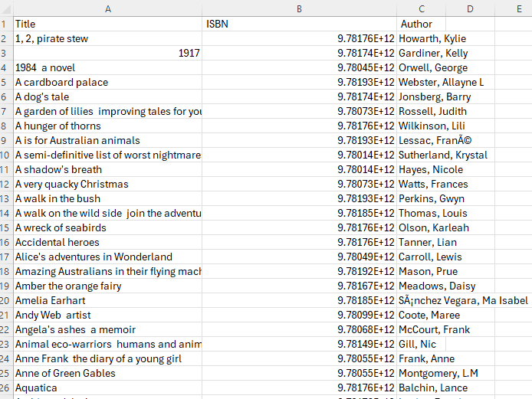Select ISBN cell in Gill, Nic row
532x399 pixels.
click(x=299, y=345)
